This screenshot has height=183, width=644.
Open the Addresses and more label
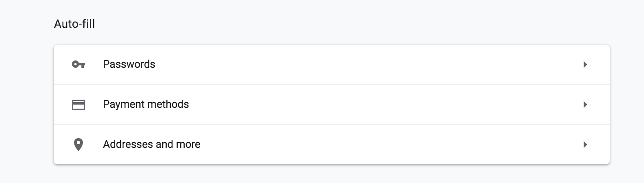pyautogui.click(x=152, y=144)
